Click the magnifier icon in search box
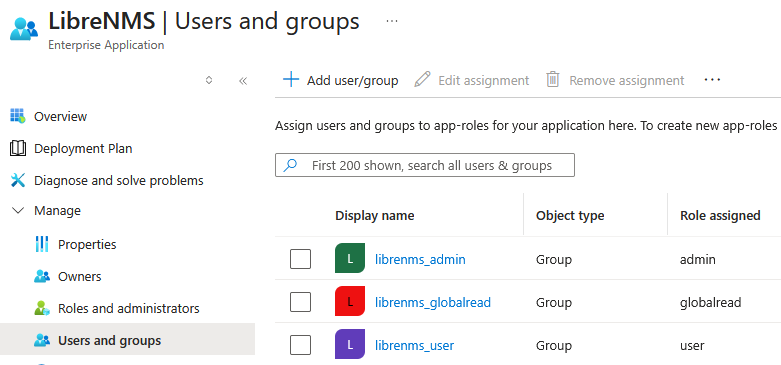781x365 pixels. coord(290,165)
